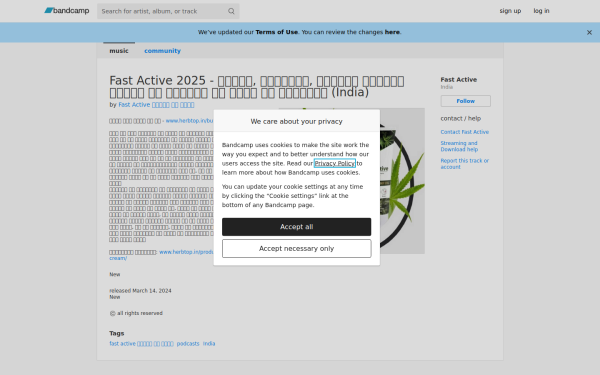
Task: Open the Fast Active artist link under the title
Action: coord(156,105)
